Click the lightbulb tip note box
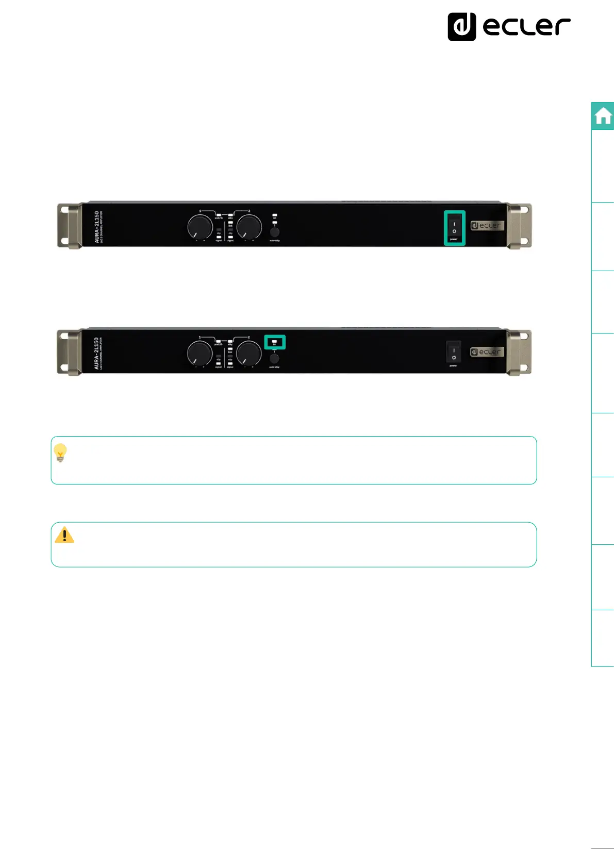This screenshot has width=614, height=868. pyautogui.click(x=294, y=460)
